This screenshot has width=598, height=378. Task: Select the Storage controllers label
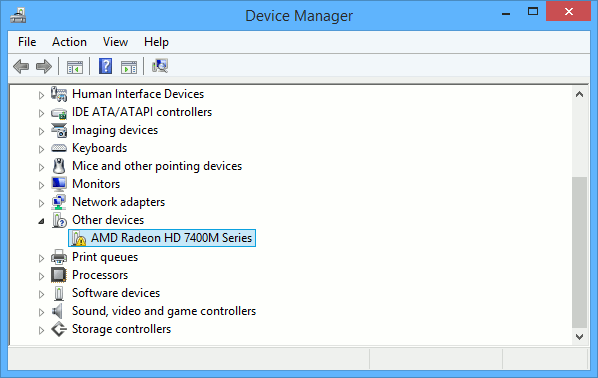[121, 329]
